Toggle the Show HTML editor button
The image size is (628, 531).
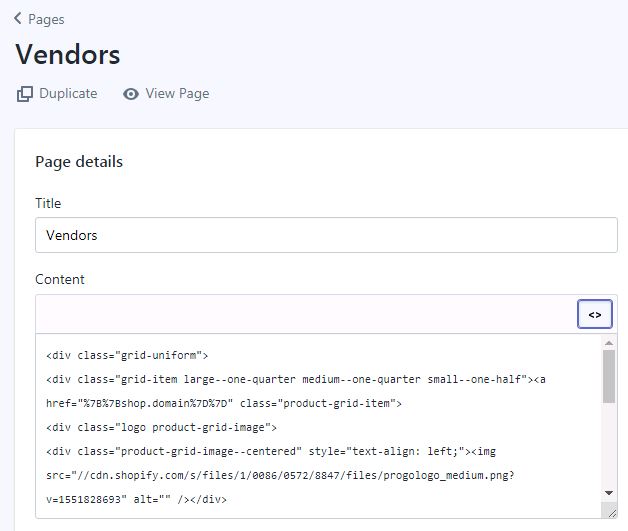coord(594,314)
